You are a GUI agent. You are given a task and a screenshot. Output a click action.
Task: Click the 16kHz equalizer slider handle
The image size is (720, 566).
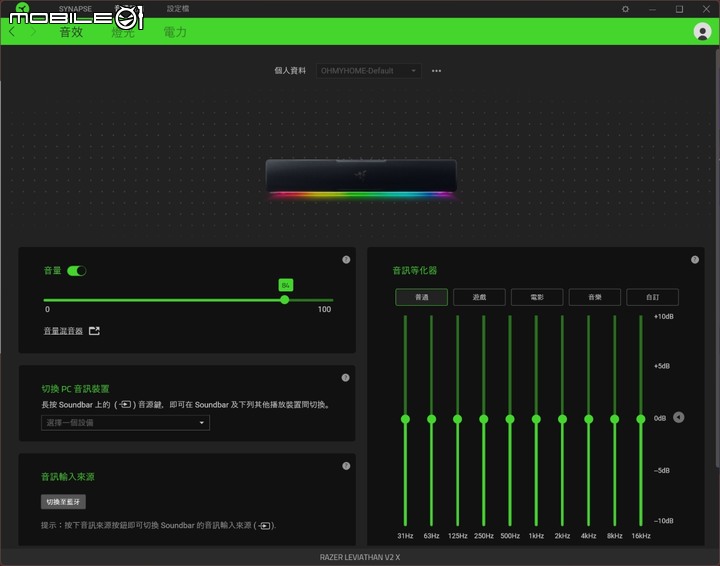[641, 419]
